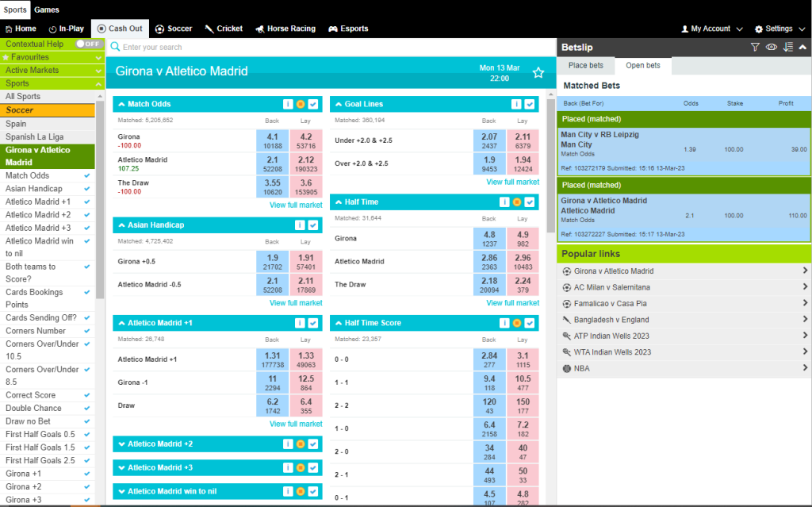Untick the Half Time Score market checkbox

[x=529, y=323]
